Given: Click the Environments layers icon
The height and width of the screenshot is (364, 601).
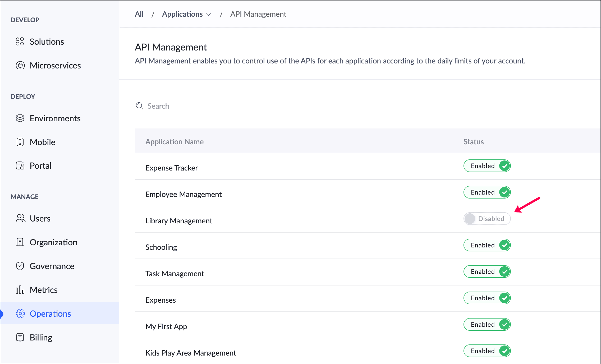Looking at the screenshot, I should (20, 118).
